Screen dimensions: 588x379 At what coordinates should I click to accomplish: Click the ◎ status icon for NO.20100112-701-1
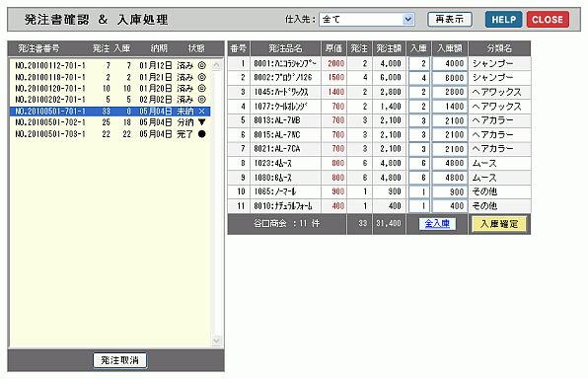[201, 66]
